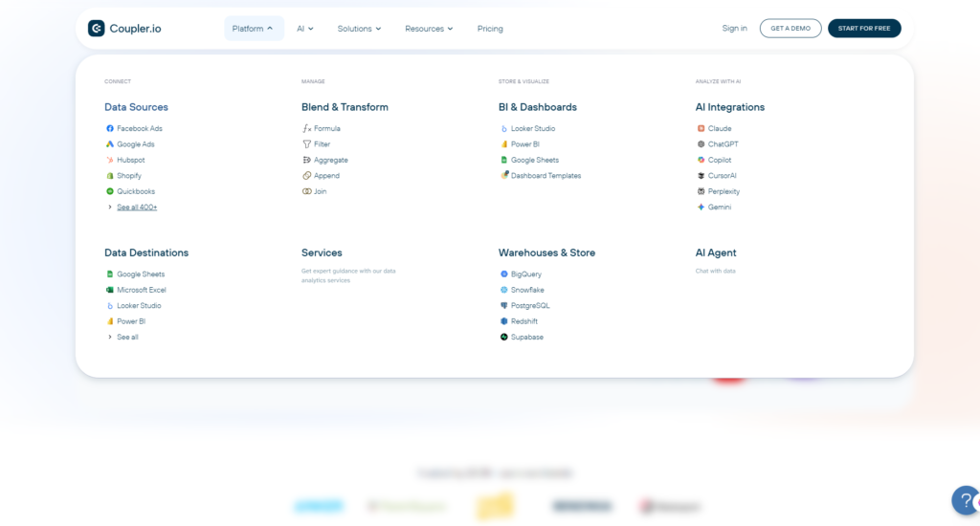This screenshot has width=980, height=526.
Task: Click the GET A DEMO button
Action: [791, 28]
